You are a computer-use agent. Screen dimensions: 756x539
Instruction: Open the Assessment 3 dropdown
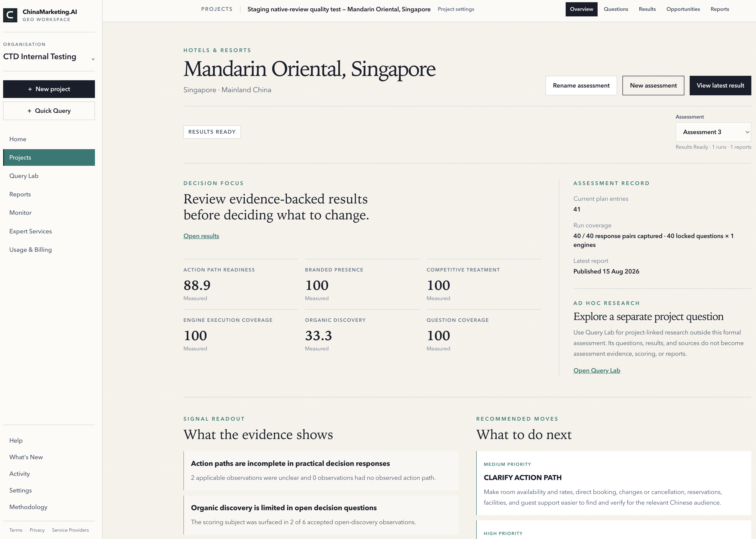coord(713,132)
